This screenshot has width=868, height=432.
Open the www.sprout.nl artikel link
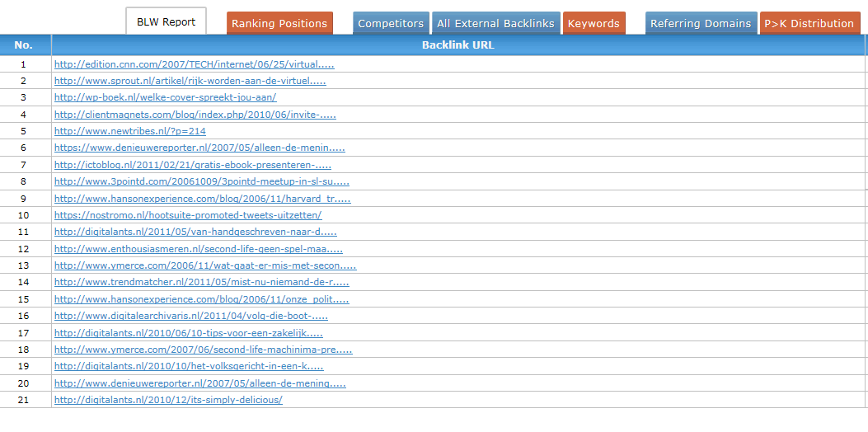tap(190, 81)
